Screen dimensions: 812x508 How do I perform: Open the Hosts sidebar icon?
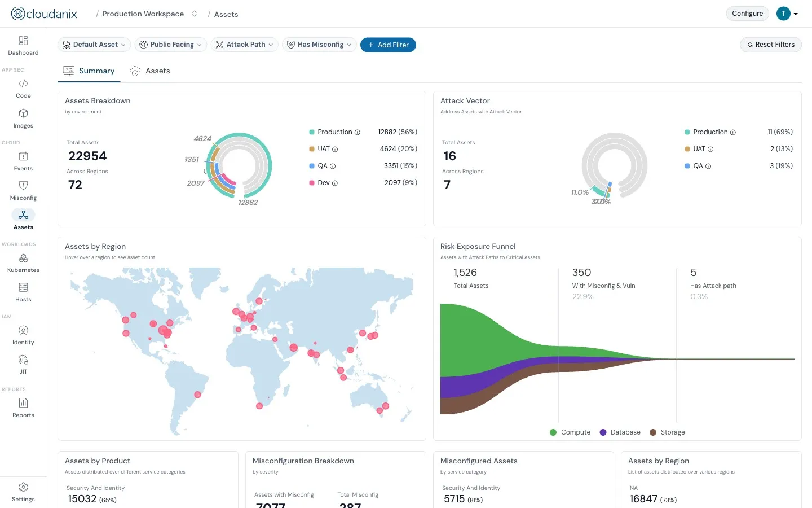(x=23, y=287)
